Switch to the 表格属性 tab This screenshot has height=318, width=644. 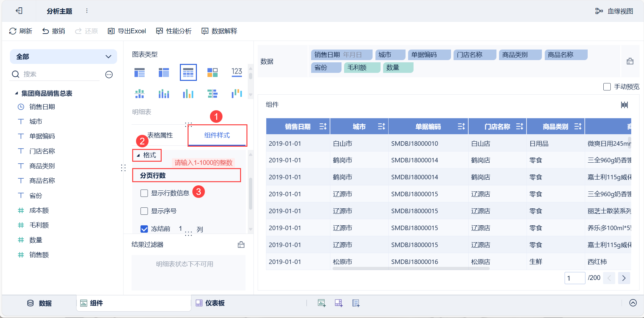click(160, 135)
